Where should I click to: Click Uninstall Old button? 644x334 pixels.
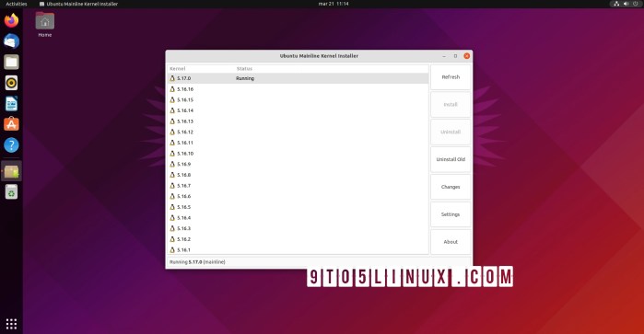click(451, 159)
